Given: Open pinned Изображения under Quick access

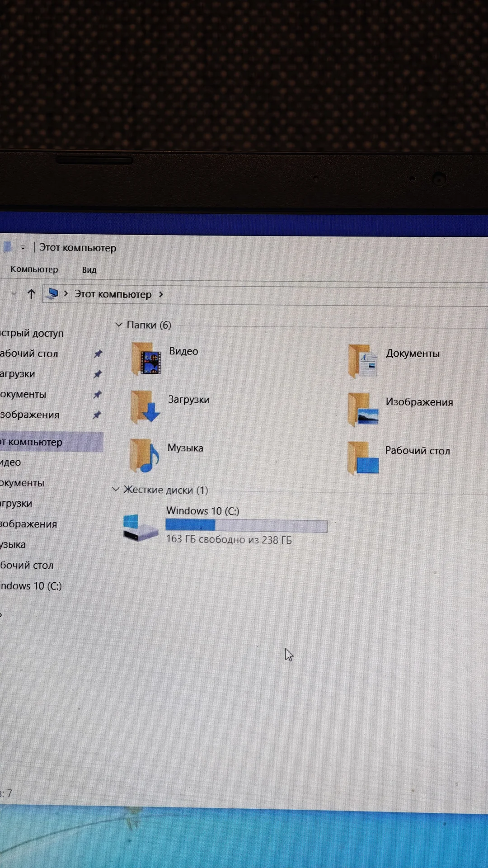Looking at the screenshot, I should tap(30, 415).
